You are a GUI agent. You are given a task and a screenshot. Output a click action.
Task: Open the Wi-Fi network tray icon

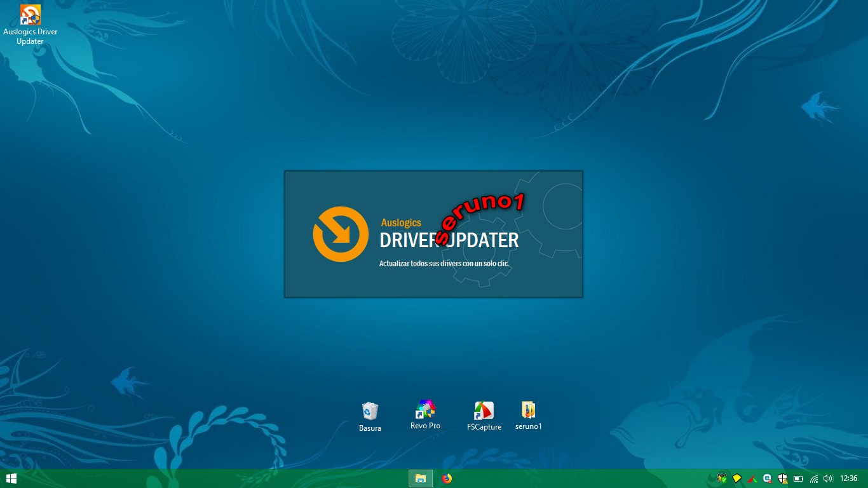(x=813, y=478)
